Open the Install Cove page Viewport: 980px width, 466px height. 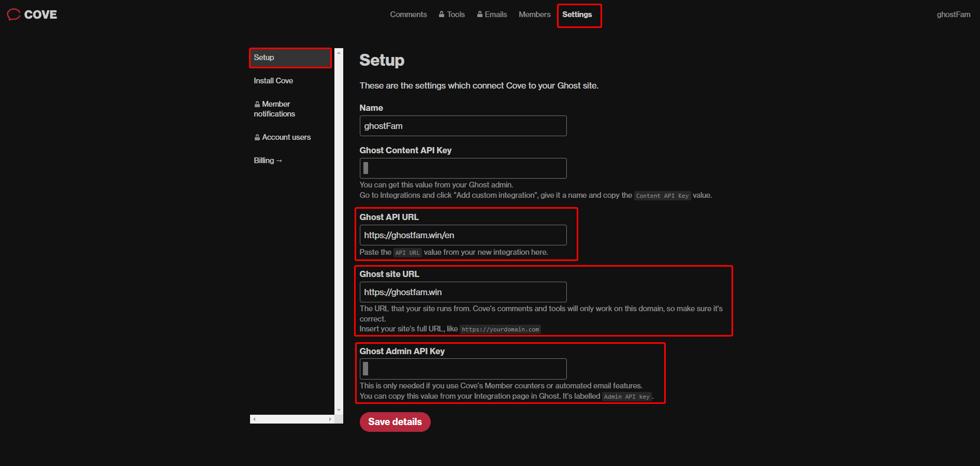click(x=273, y=80)
